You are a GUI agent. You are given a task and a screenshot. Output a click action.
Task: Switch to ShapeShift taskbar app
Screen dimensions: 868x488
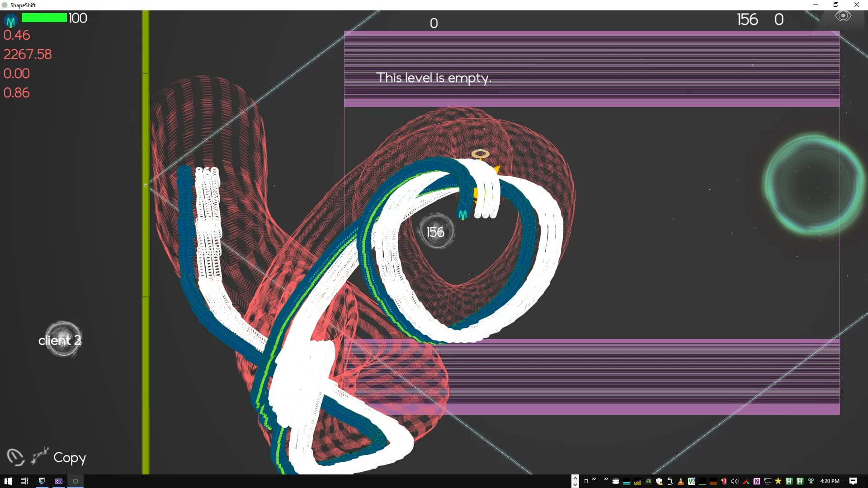pos(75,481)
